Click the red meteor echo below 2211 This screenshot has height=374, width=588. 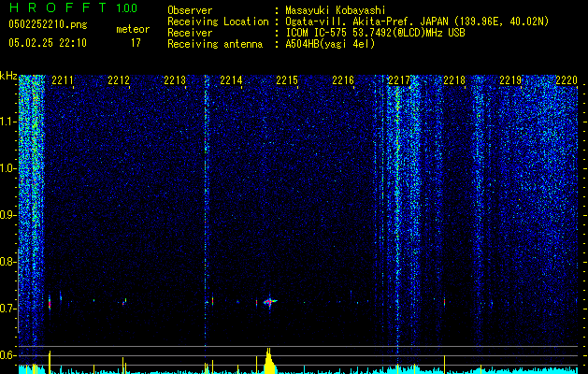pyautogui.click(x=50, y=303)
